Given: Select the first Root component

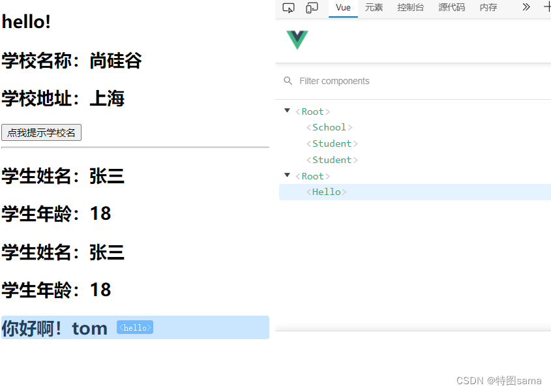Looking at the screenshot, I should [312, 111].
